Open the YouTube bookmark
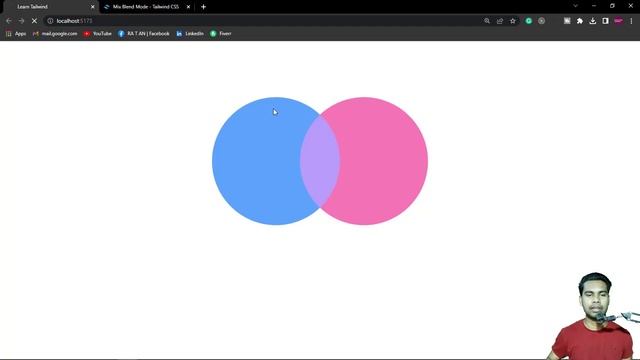 coord(98,34)
